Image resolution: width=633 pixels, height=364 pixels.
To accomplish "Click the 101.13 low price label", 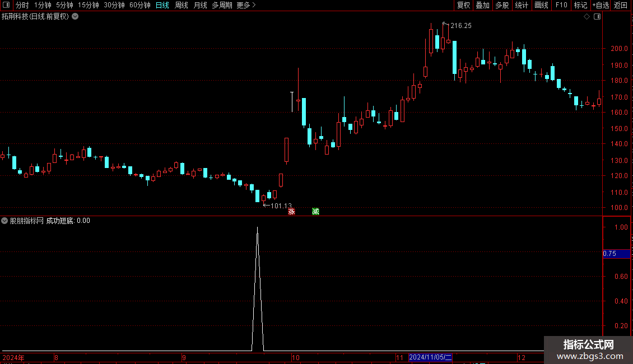I will pyautogui.click(x=281, y=206).
